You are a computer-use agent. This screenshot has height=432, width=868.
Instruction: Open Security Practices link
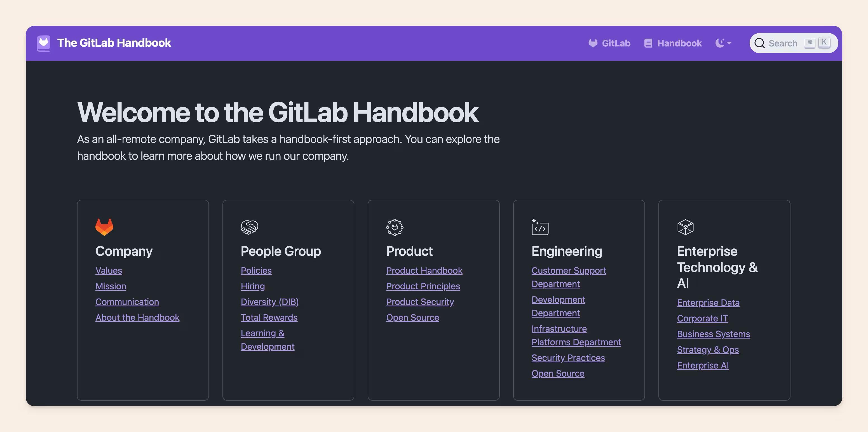[x=568, y=358]
